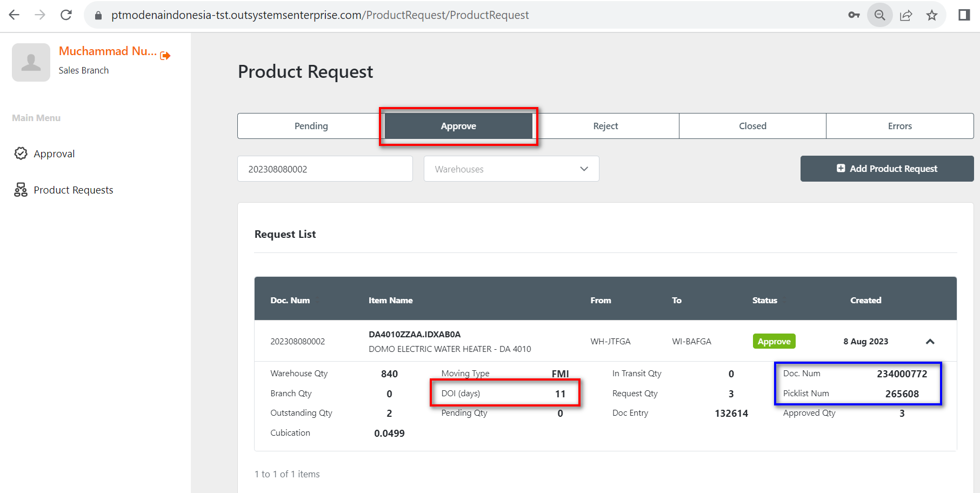The image size is (980, 493).
Task: Click the orange logout icon beside username
Action: pyautogui.click(x=165, y=55)
